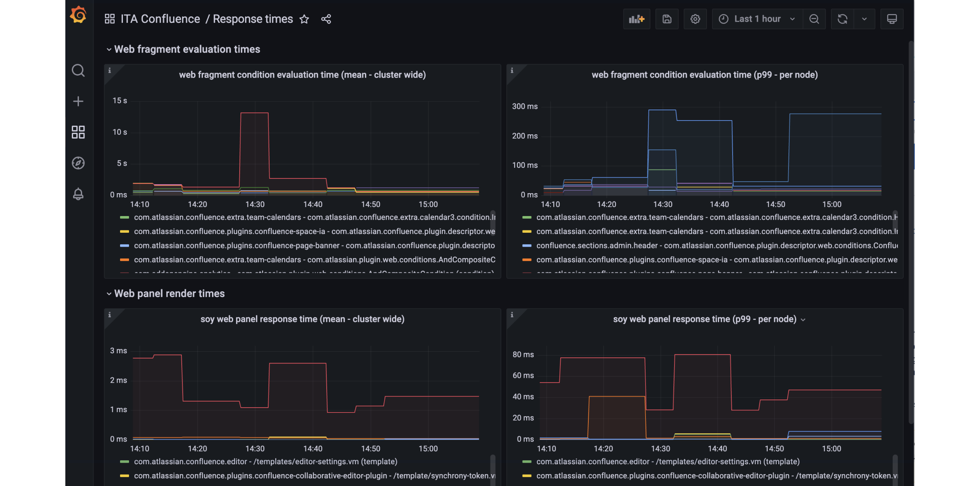Click the Response times dashboard title

[253, 19]
